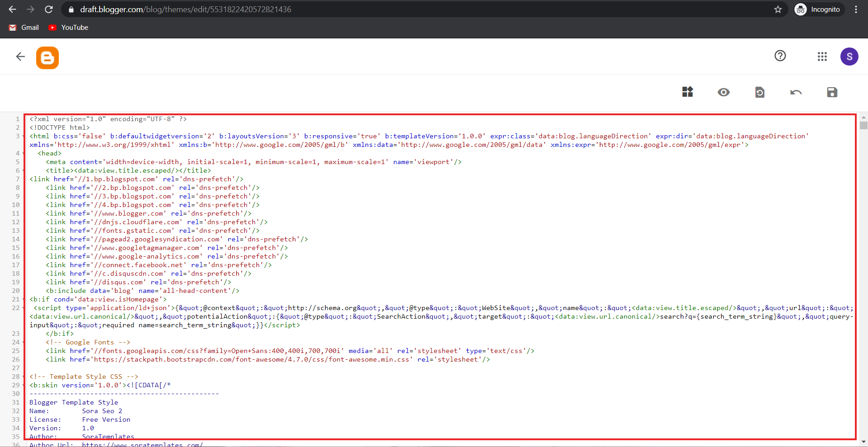The height and width of the screenshot is (447, 868).
Task: Click the scrollbar up arrow
Action: pyautogui.click(x=863, y=117)
